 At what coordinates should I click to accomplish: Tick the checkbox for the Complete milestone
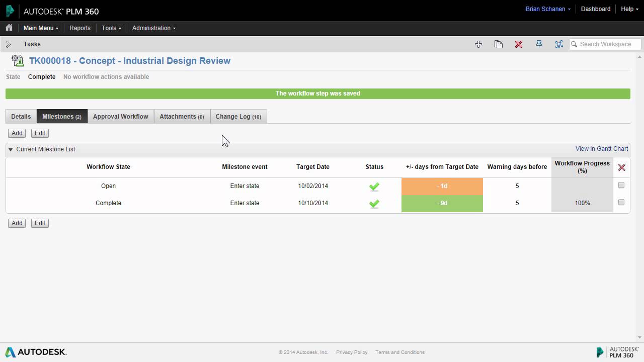621,202
